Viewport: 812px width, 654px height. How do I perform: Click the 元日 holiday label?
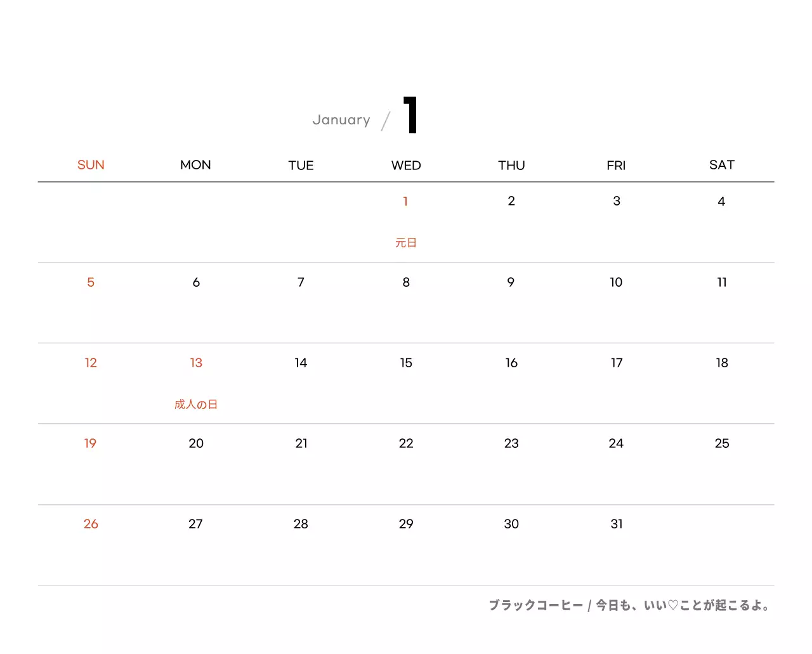pyautogui.click(x=406, y=242)
